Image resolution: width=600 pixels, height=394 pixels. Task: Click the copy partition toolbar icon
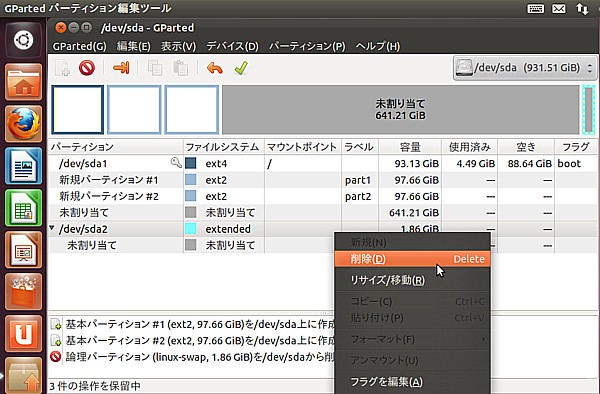click(155, 68)
